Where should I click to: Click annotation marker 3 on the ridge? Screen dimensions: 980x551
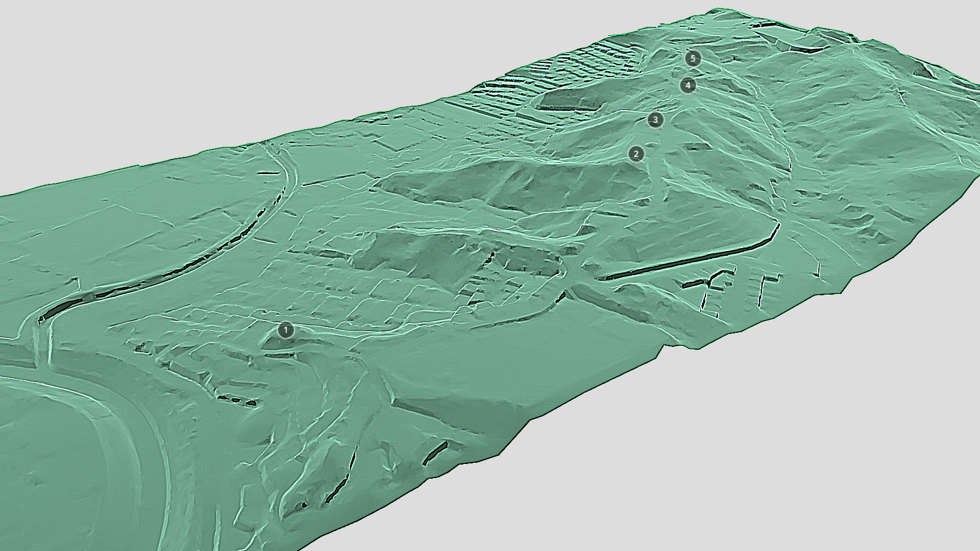coord(655,120)
